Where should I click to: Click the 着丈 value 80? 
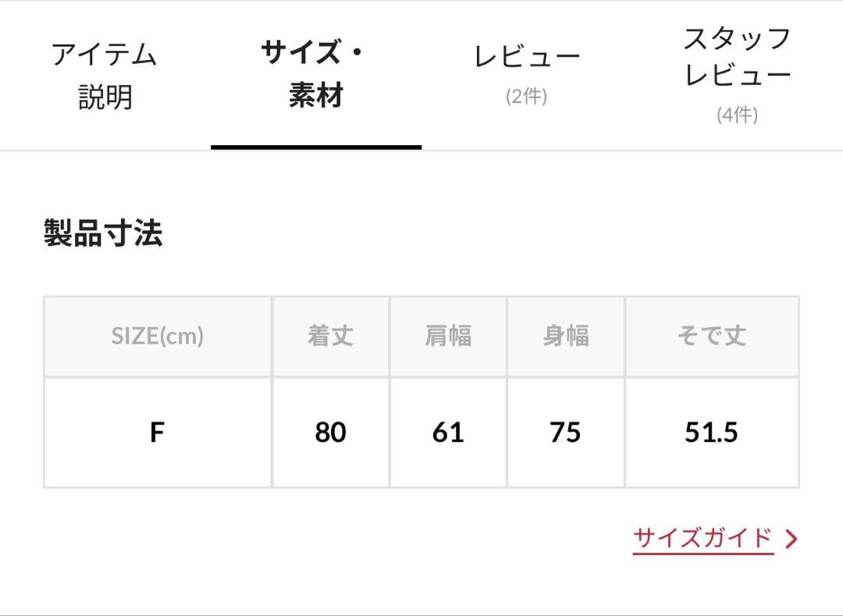coord(331,433)
